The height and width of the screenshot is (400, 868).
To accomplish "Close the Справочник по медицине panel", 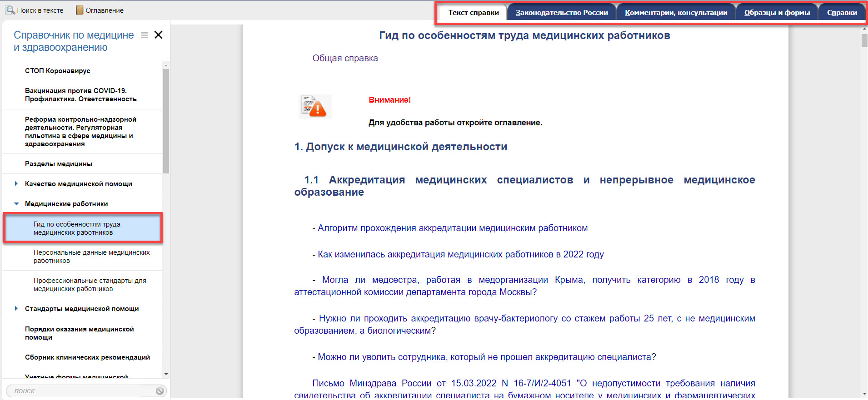I will (158, 35).
